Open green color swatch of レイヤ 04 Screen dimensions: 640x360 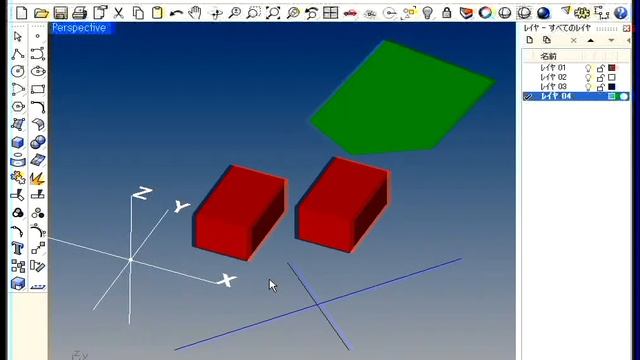point(611,96)
